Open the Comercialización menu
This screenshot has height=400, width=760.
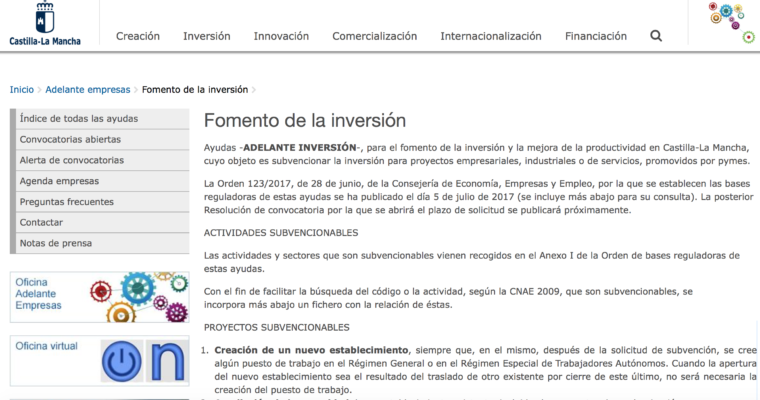pyautogui.click(x=374, y=36)
